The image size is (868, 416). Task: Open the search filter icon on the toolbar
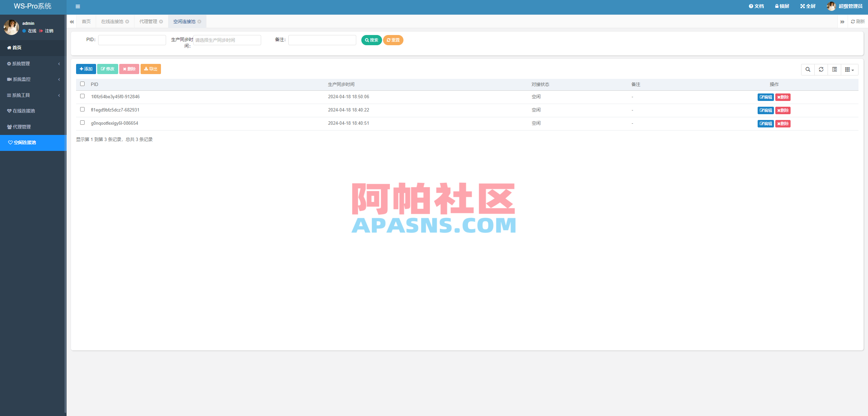pos(808,69)
